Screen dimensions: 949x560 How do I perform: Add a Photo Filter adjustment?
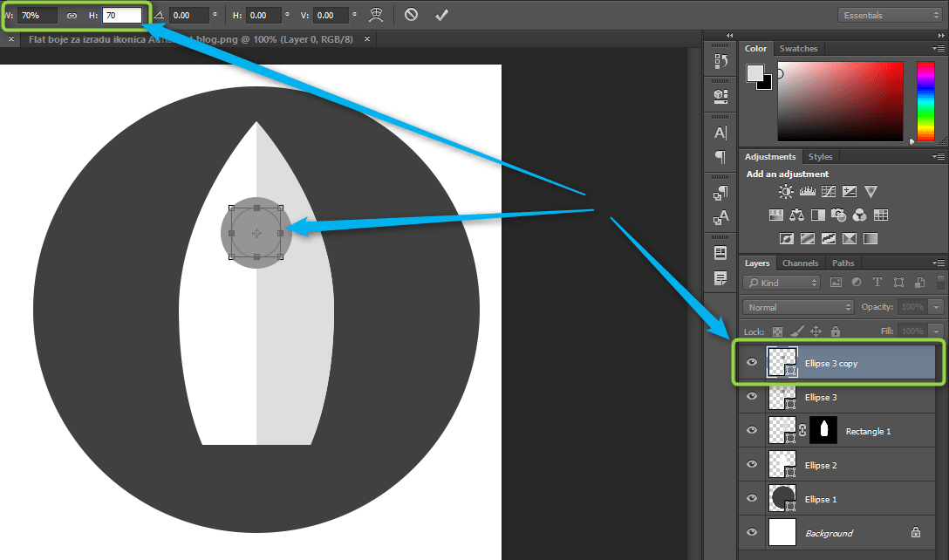click(x=839, y=215)
